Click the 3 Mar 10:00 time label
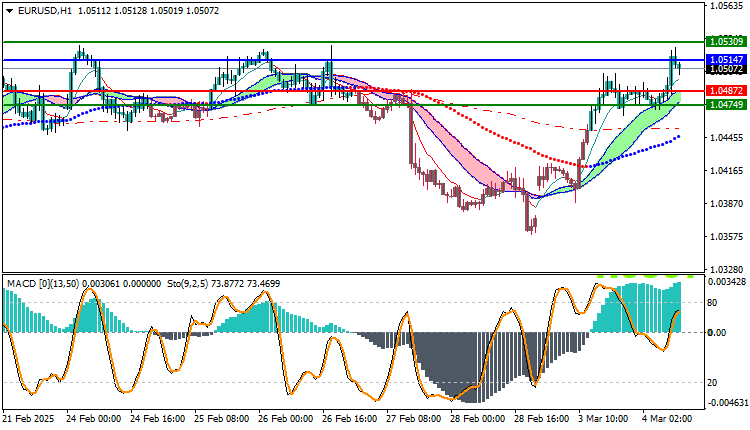 pos(603,419)
